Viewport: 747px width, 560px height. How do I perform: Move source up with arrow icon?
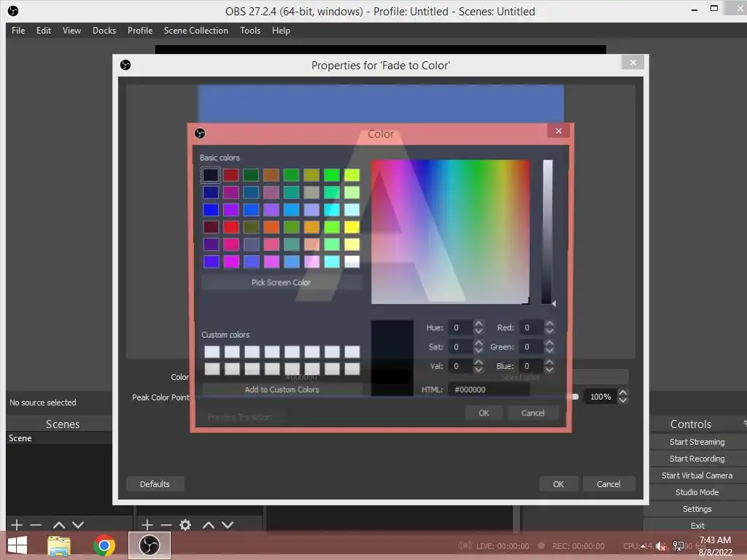point(209,525)
